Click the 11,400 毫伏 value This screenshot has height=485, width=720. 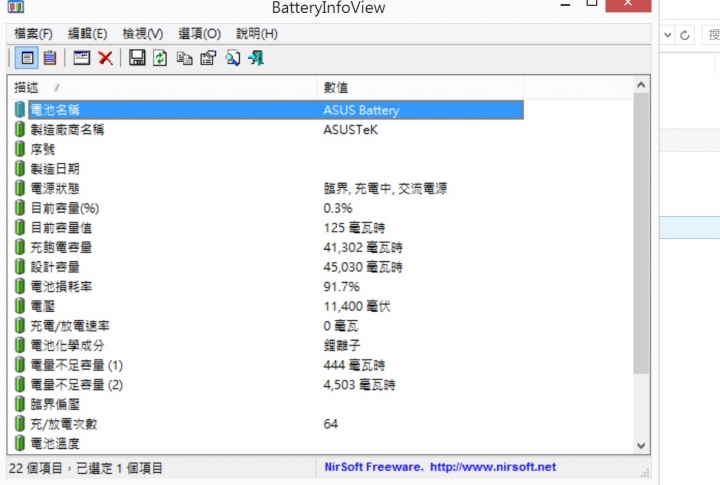(357, 306)
